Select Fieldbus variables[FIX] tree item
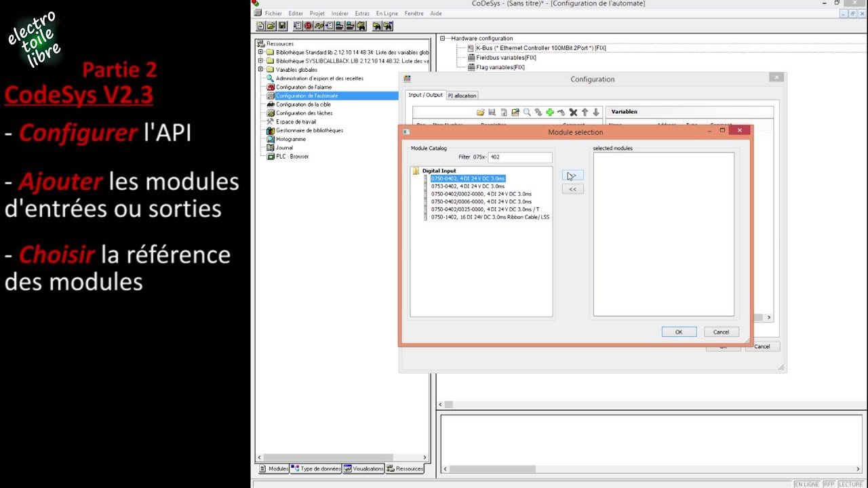 505,58
